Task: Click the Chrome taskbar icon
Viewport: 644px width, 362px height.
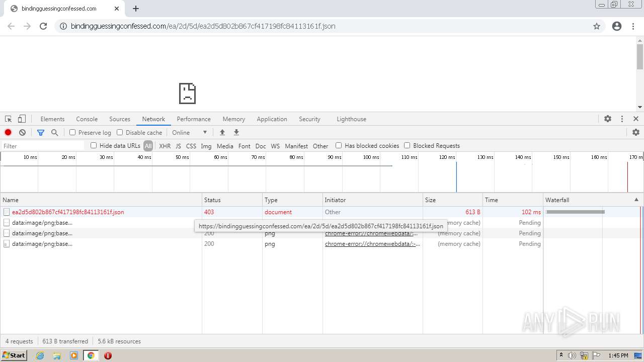Action: [x=91, y=355]
